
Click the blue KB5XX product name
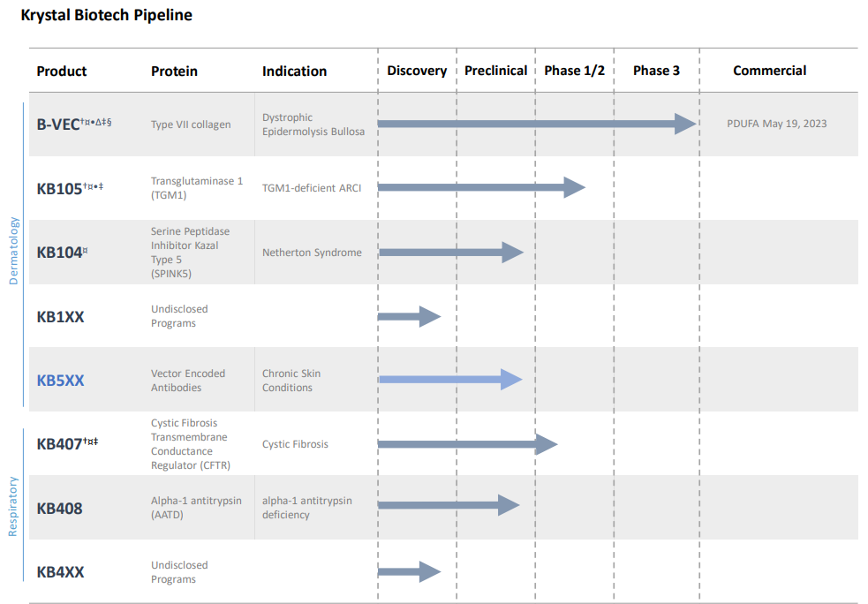(x=60, y=381)
